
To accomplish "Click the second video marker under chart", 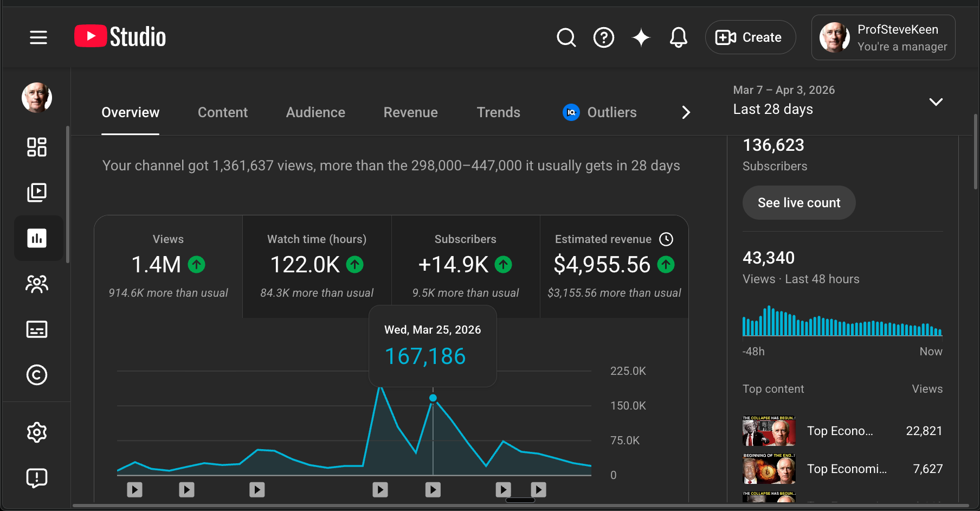I will (x=187, y=490).
